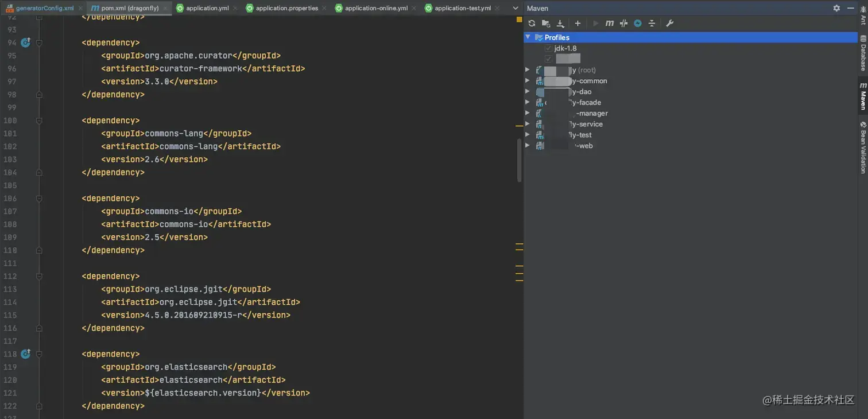Screen dimensions: 868x419
Task: Click ${elasticsearch.version} placeholder
Action: pyautogui.click(x=203, y=393)
